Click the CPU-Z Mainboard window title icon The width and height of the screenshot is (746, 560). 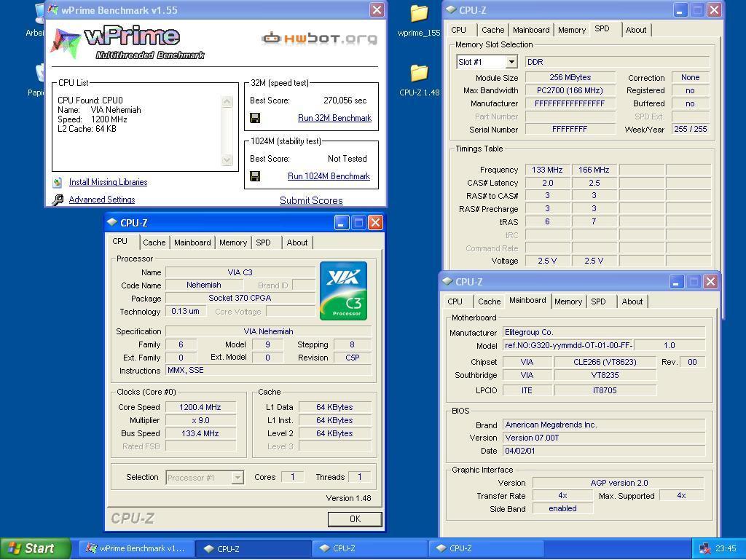point(447,281)
